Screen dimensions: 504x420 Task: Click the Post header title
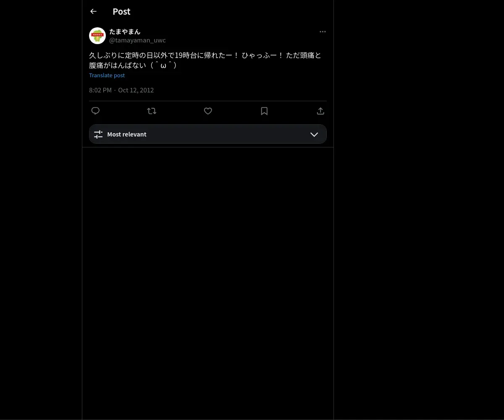tap(121, 11)
